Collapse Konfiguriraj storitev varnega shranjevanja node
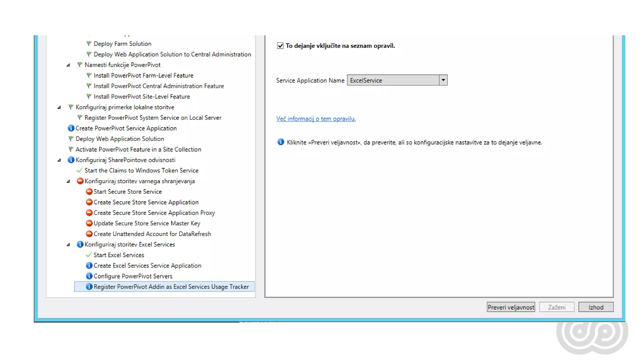 [x=68, y=181]
